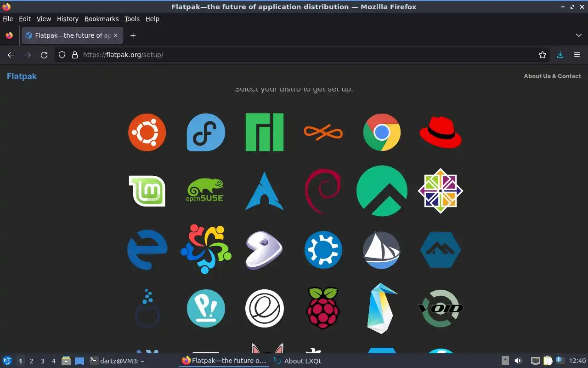Pick the CentOS logo
588x368 pixels.
pos(441,191)
